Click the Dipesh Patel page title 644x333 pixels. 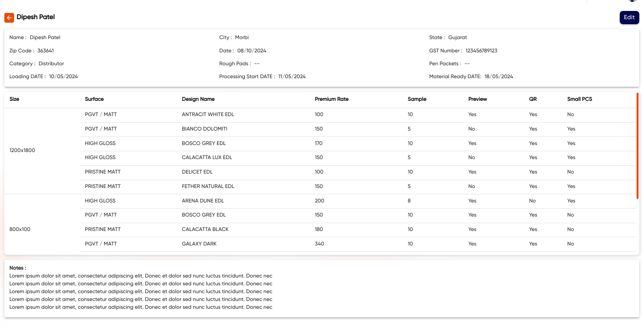pos(36,17)
